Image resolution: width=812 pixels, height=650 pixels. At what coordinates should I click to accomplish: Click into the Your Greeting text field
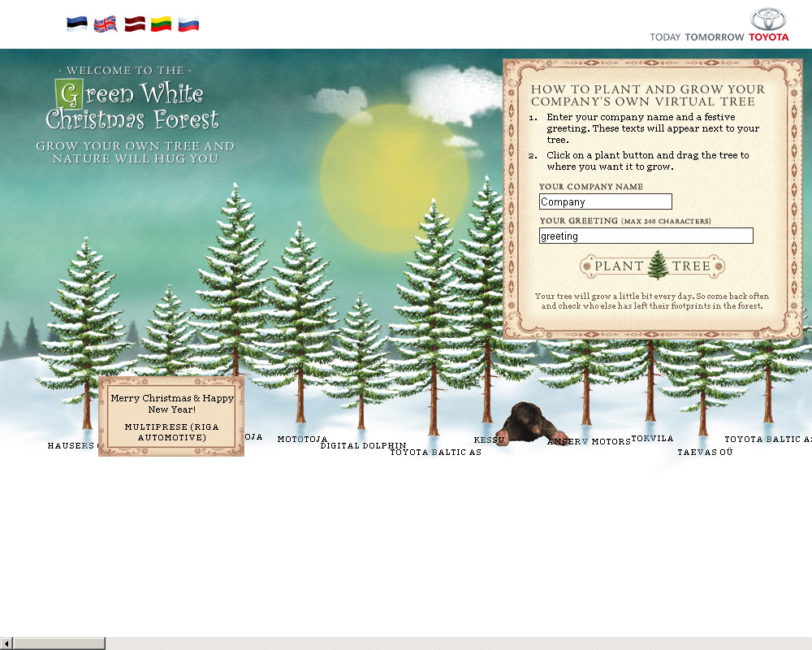pos(646,236)
